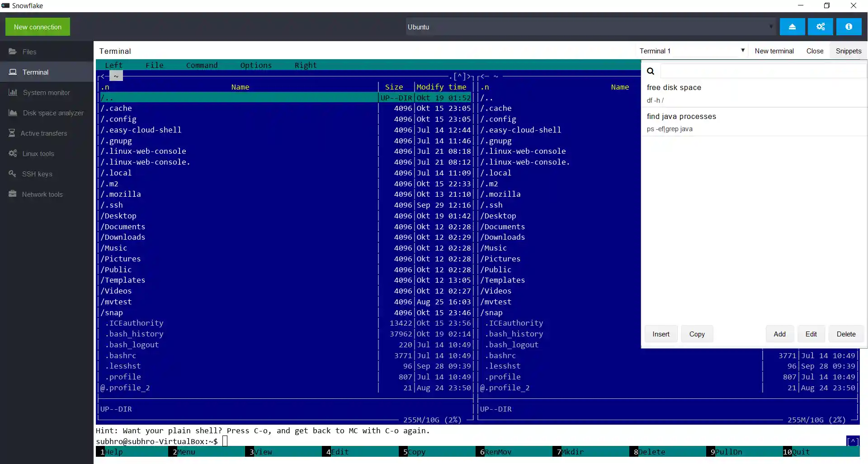Expand the Ubuntu connection dropdown
Viewport: 868px width, 464px height.
point(771,27)
